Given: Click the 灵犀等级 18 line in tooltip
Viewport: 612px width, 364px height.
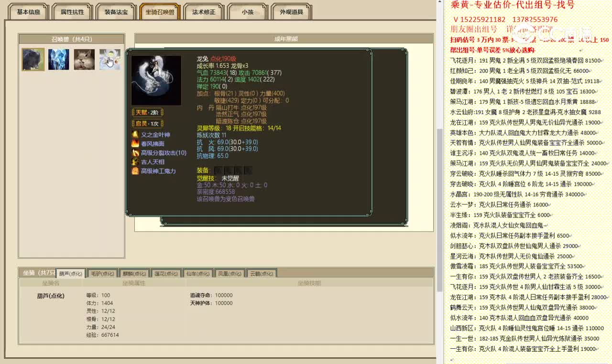Looking at the screenshot, I should click(x=239, y=128).
